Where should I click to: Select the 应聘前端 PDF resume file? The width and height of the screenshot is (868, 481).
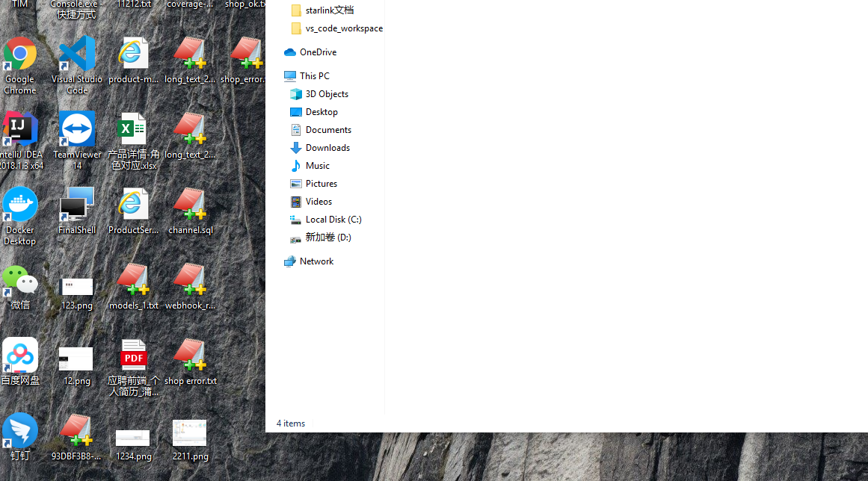click(x=133, y=367)
